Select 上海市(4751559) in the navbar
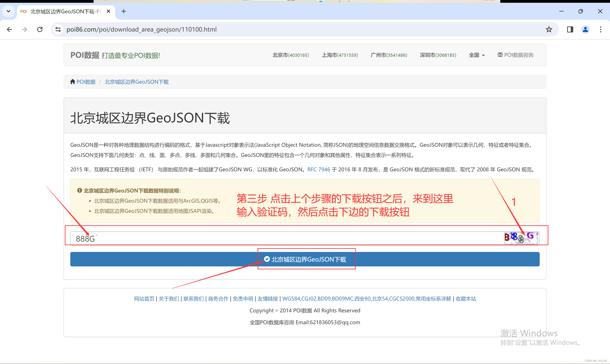Screen dimensions: 610x364 [340, 55]
